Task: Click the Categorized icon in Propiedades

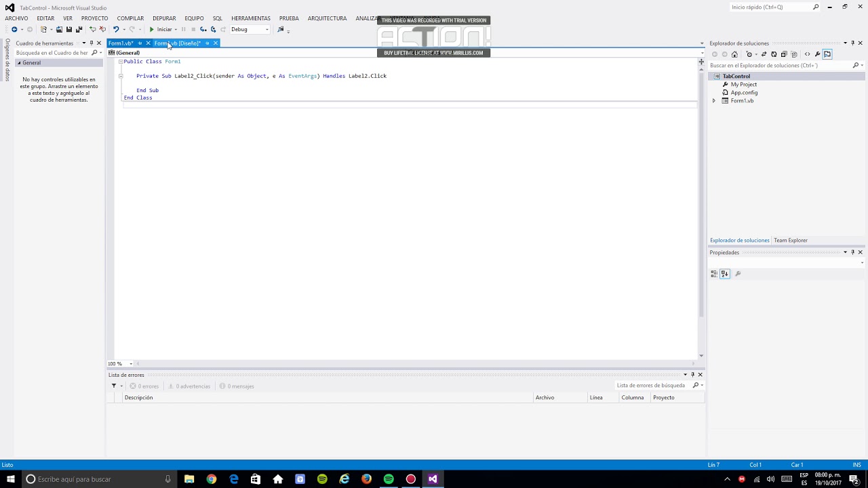Action: point(714,274)
